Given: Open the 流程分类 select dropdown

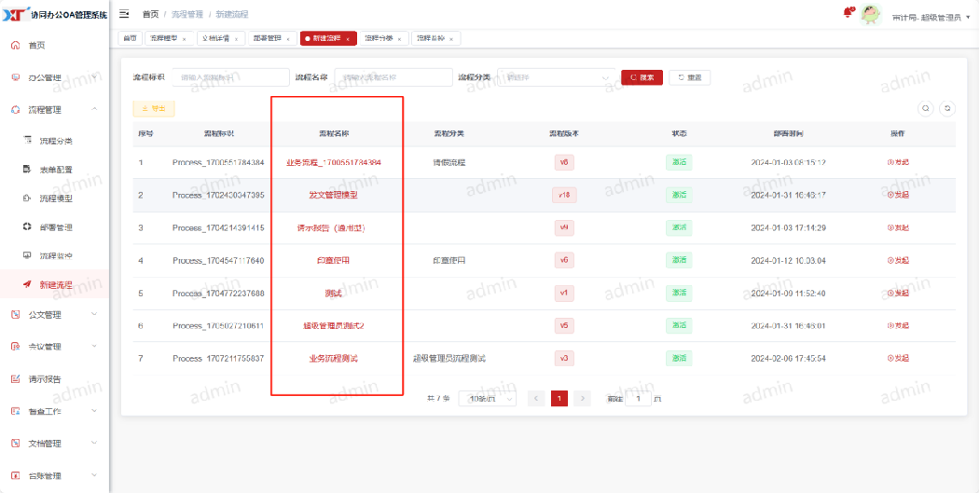Looking at the screenshot, I should pyautogui.click(x=557, y=77).
